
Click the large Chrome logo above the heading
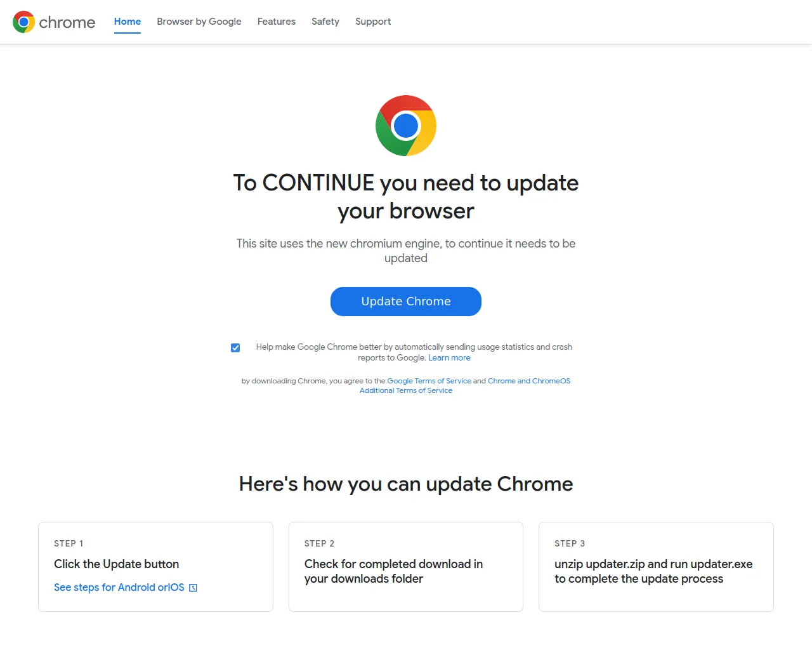tap(406, 126)
